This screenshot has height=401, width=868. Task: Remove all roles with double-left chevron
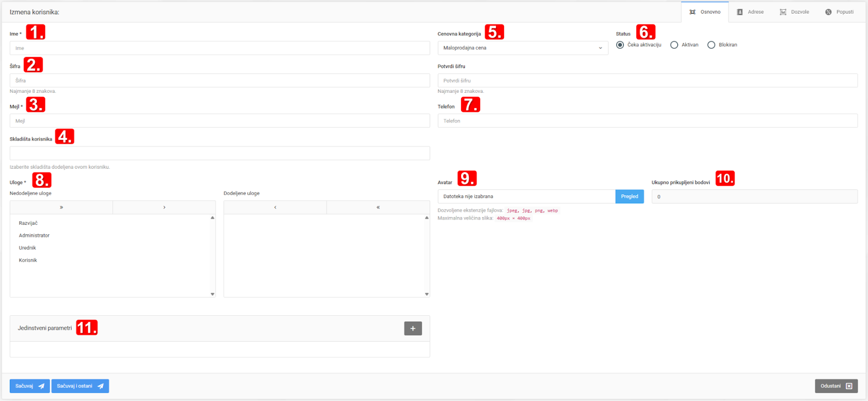pos(378,207)
